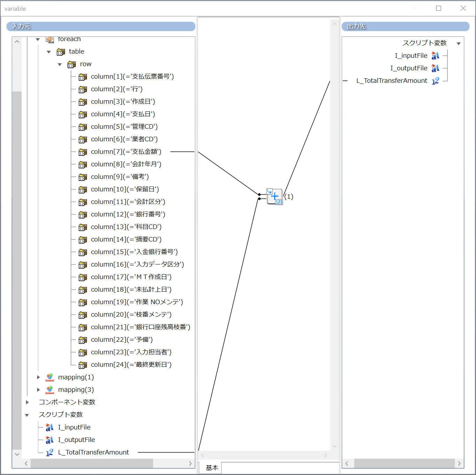Click the column[2] 行 icon
The width and height of the screenshot is (476, 475).
83,89
